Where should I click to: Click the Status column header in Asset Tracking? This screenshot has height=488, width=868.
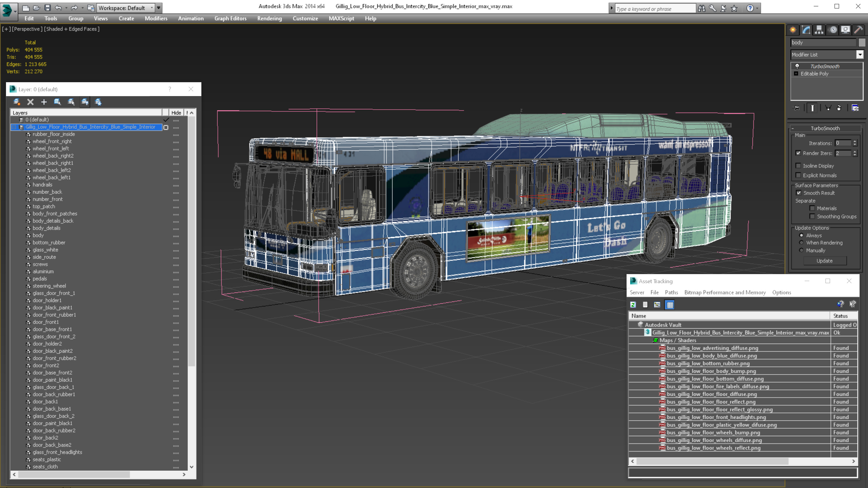[x=843, y=316]
